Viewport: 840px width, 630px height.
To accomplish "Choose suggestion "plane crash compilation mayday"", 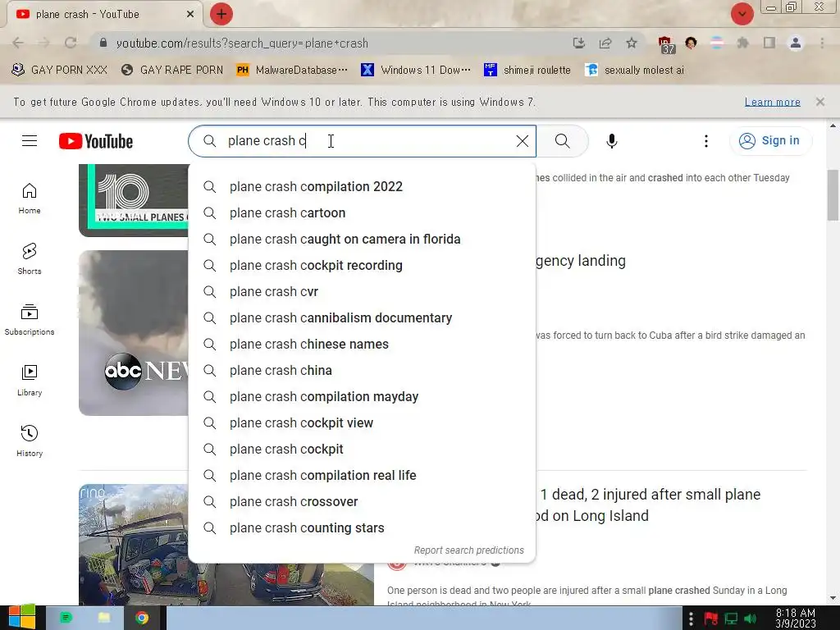I will (362, 396).
